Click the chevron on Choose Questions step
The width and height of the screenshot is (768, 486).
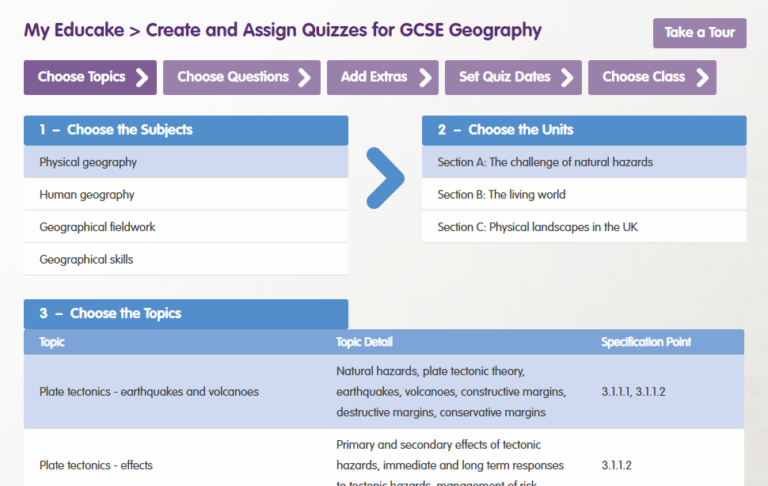click(305, 77)
